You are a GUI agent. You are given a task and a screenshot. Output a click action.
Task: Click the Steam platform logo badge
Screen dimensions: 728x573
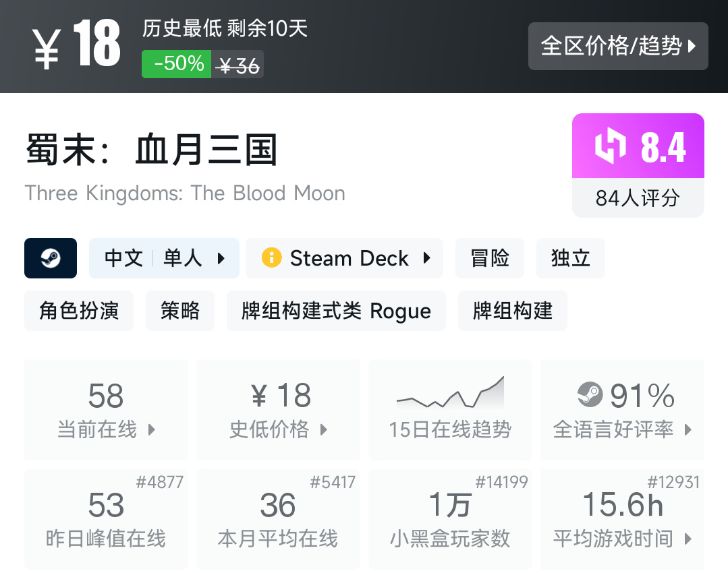[x=51, y=258]
